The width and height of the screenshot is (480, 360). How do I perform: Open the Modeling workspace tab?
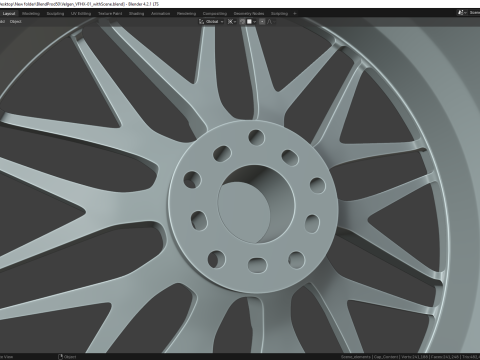pos(31,14)
